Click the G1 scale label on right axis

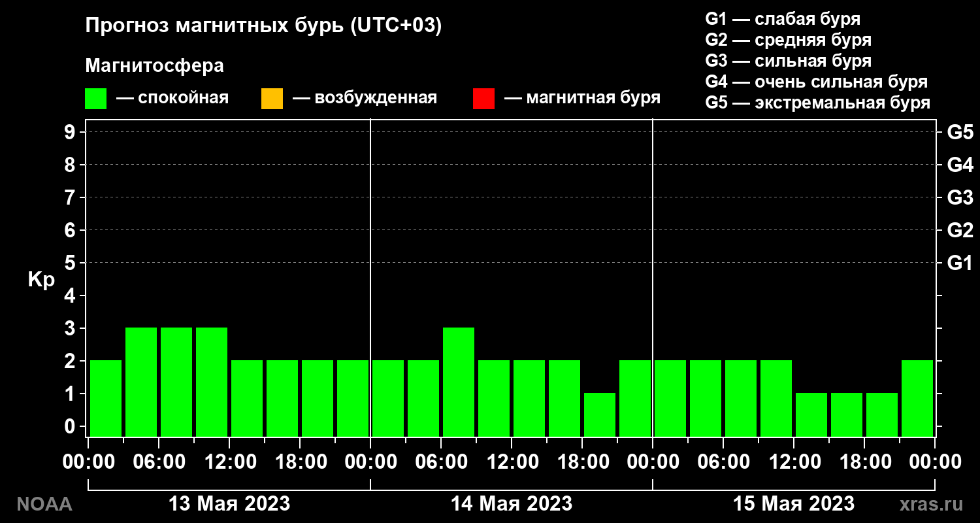pos(960,263)
